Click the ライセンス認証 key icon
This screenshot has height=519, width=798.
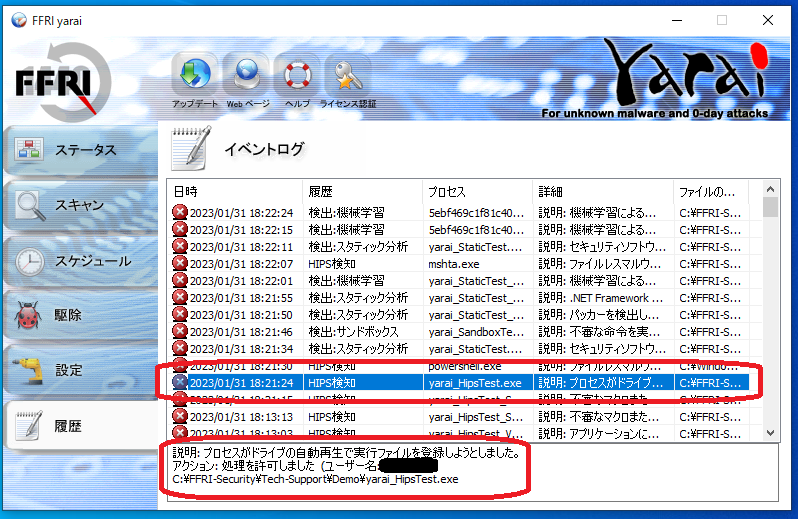tap(348, 74)
